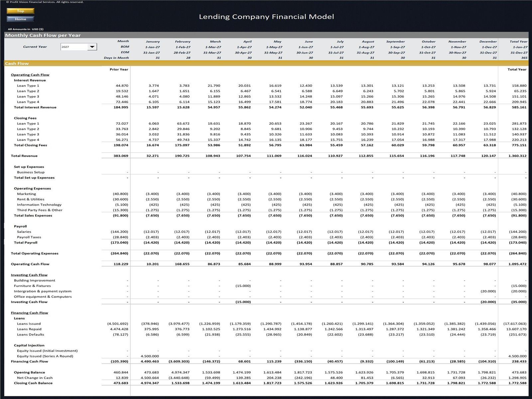Select the Total Interest Revenue row label
The height and width of the screenshot is (399, 532).
tap(35, 107)
